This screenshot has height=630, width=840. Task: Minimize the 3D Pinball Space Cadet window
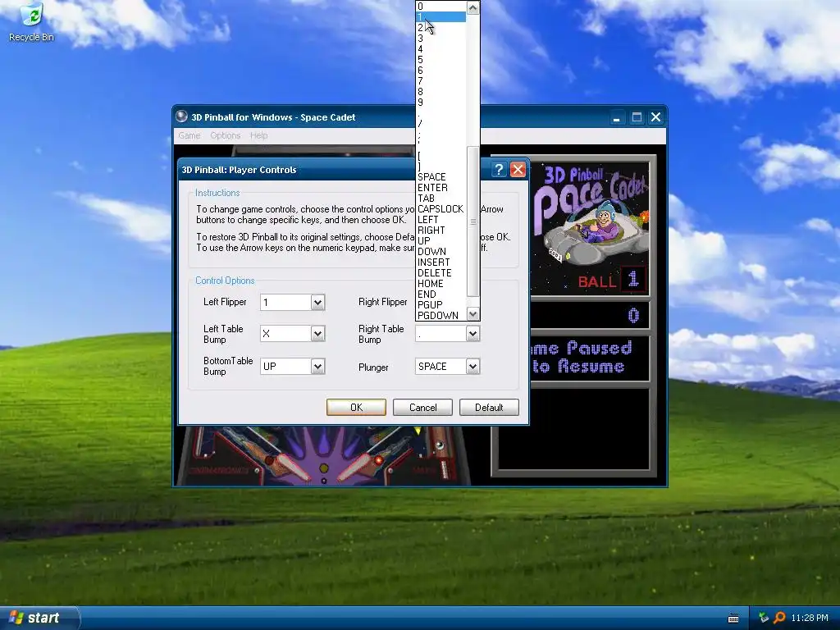tap(617, 117)
